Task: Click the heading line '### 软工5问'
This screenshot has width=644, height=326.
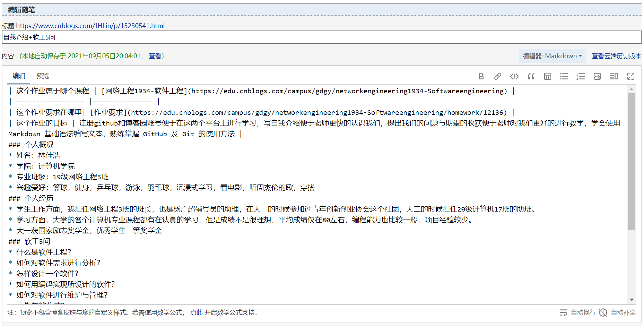Action: pyautogui.click(x=29, y=241)
